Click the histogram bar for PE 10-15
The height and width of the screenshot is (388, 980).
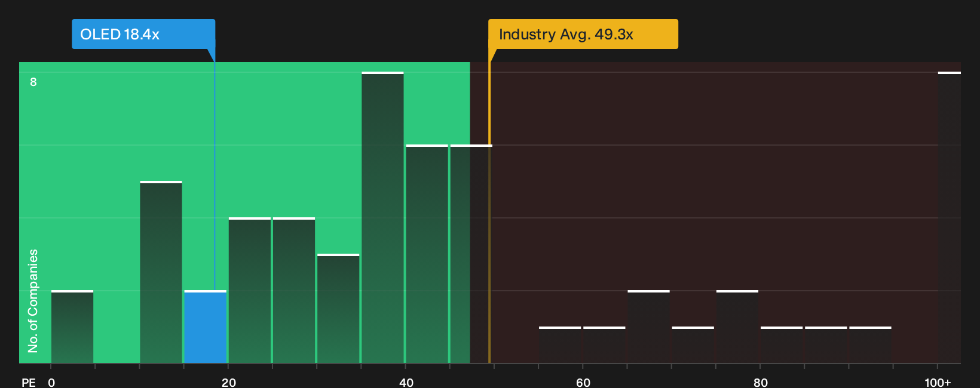point(161,272)
